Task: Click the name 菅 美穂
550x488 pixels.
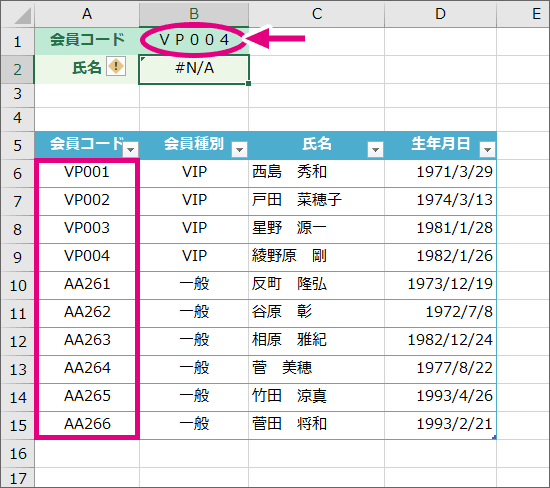Action: 282,368
